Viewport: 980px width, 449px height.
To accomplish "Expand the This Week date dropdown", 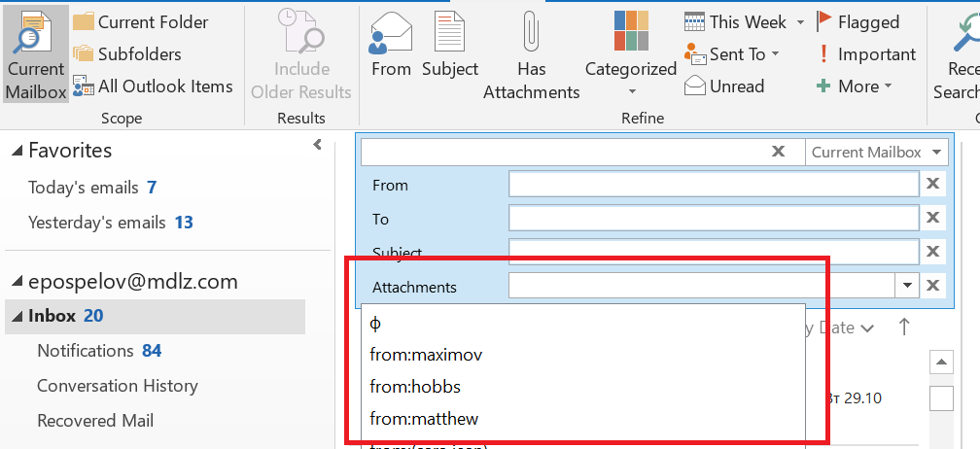I will tap(800, 22).
